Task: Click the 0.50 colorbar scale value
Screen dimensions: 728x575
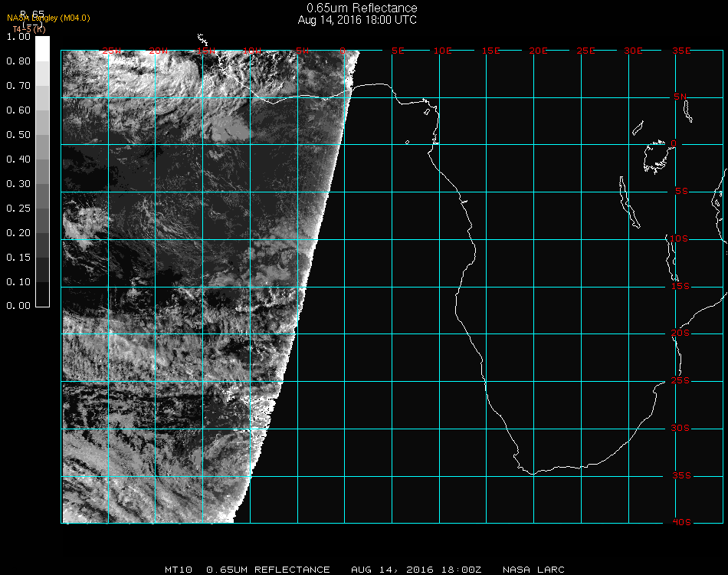Action: pos(18,135)
